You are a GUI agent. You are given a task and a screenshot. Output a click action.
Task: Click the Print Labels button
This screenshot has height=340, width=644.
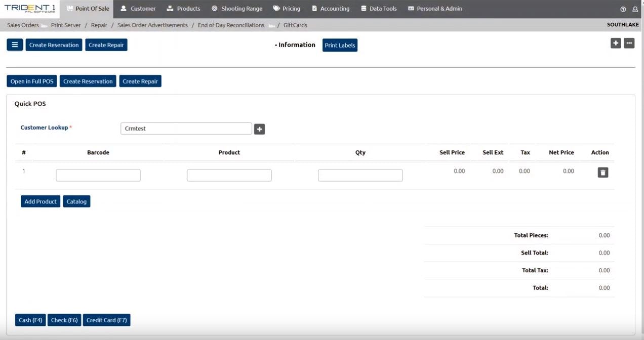(x=340, y=45)
